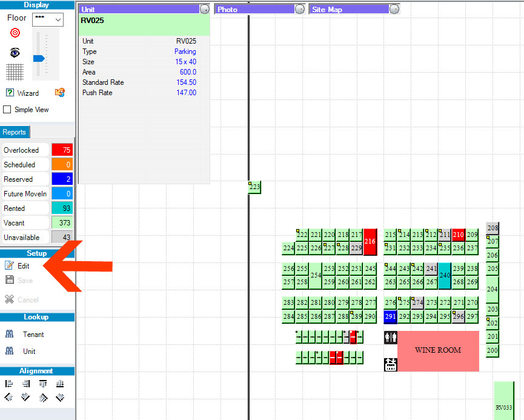Viewport: 524px width, 420px height.
Task: Click the icon below restroom icon
Action: 390,364
